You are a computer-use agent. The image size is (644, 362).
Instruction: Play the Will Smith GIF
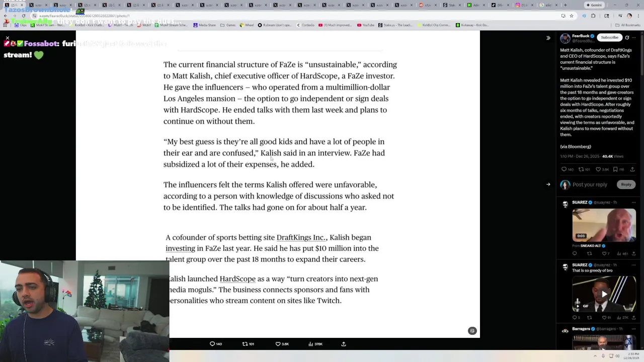pos(604,294)
